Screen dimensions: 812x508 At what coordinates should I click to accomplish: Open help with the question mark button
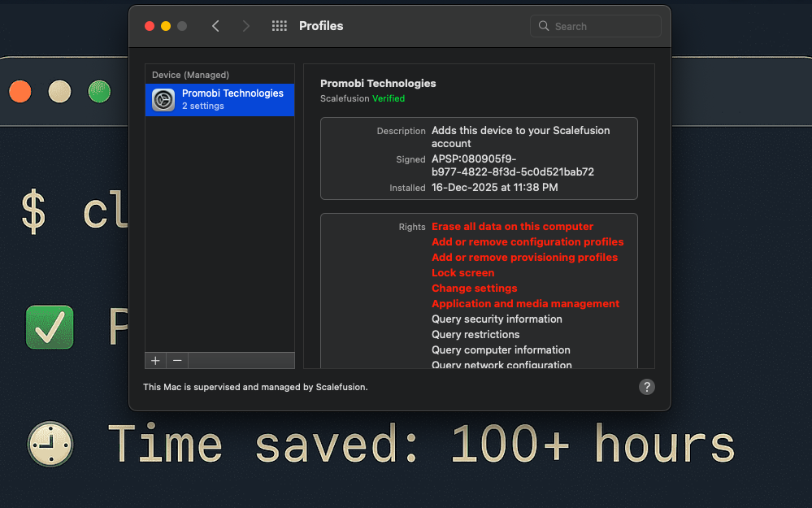pyautogui.click(x=646, y=387)
